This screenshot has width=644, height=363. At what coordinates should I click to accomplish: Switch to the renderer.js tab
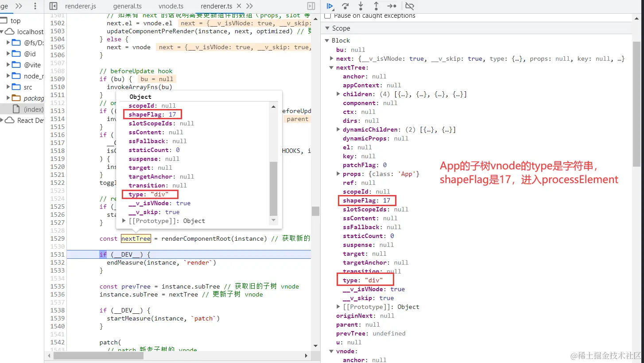coord(81,6)
